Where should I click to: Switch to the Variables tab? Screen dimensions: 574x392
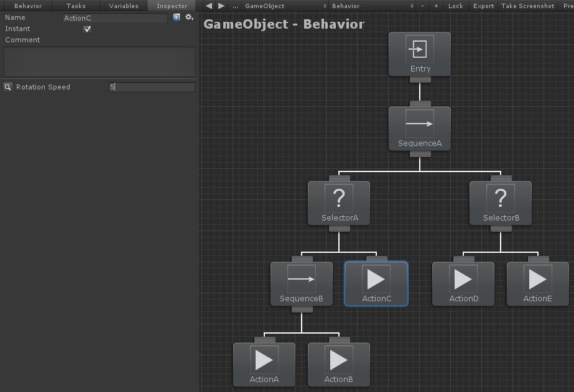(124, 6)
